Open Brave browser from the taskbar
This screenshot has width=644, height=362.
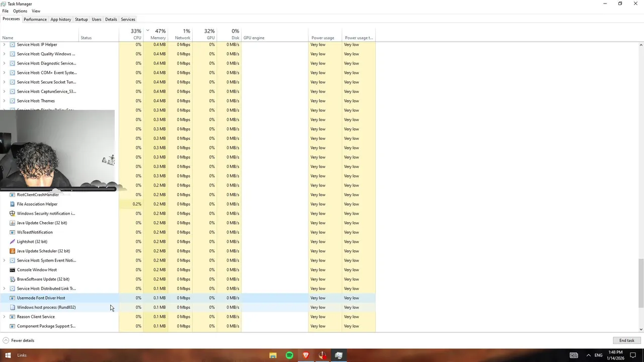pyautogui.click(x=306, y=355)
